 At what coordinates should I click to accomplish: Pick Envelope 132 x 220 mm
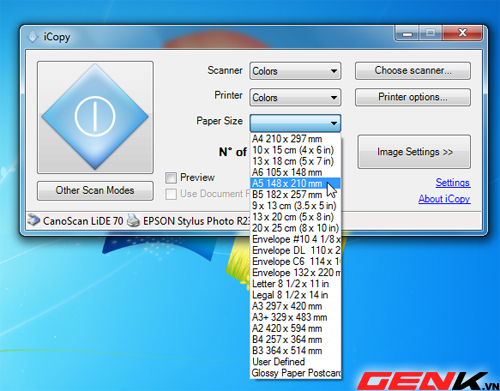295,273
